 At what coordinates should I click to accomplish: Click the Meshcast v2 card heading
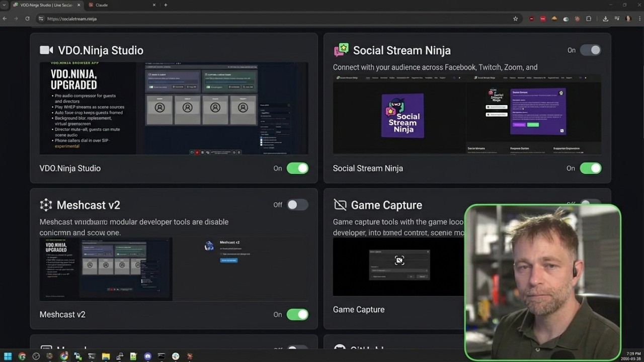pyautogui.click(x=88, y=205)
